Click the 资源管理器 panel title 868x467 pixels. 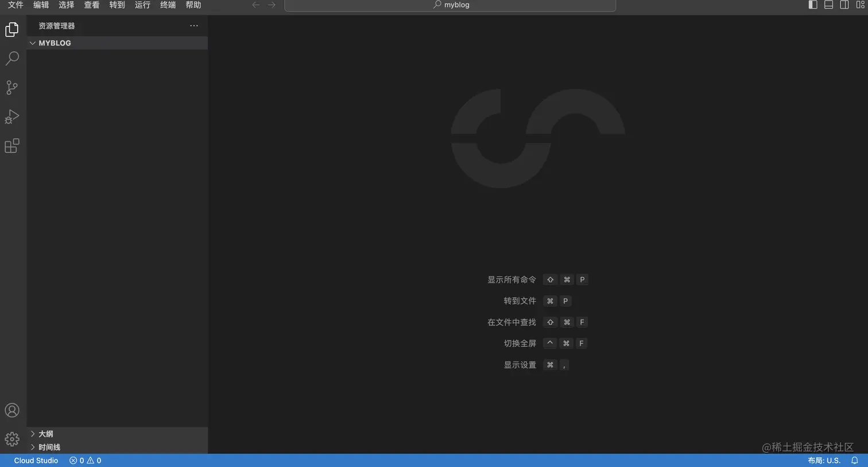pos(57,26)
